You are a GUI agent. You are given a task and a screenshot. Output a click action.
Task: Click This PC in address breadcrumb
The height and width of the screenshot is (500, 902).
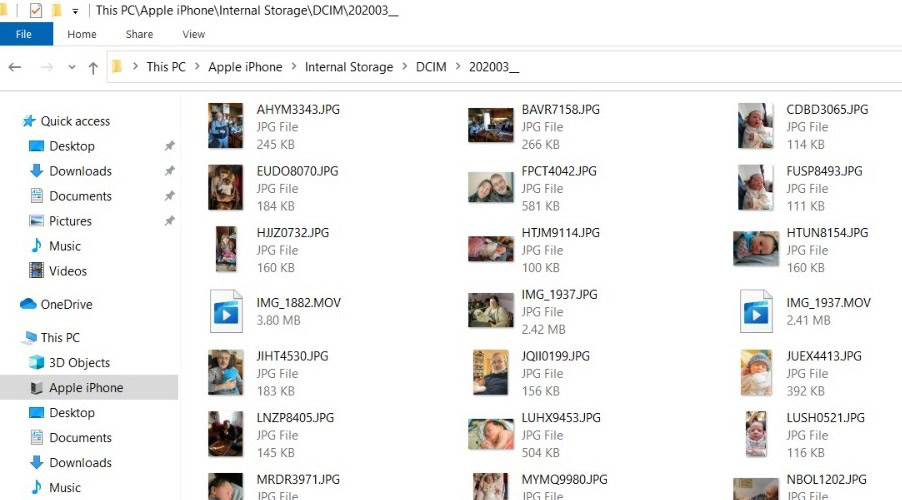(166, 67)
